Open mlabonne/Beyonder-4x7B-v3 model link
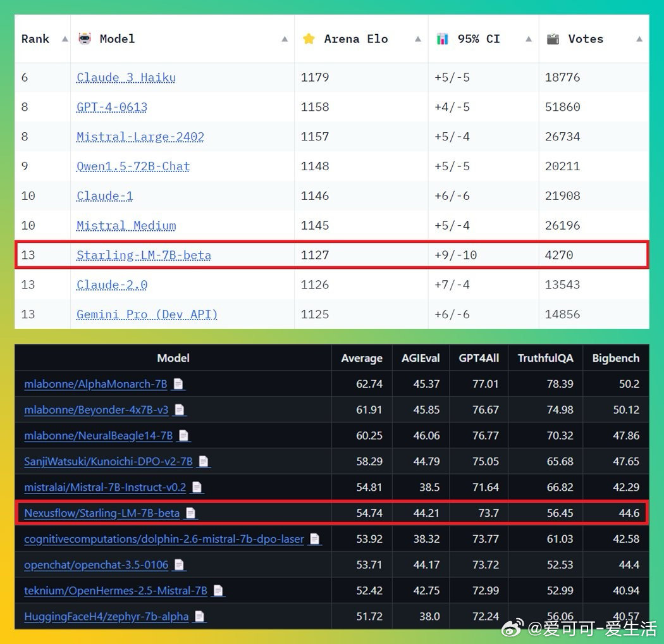This screenshot has width=664, height=644. pos(96,410)
